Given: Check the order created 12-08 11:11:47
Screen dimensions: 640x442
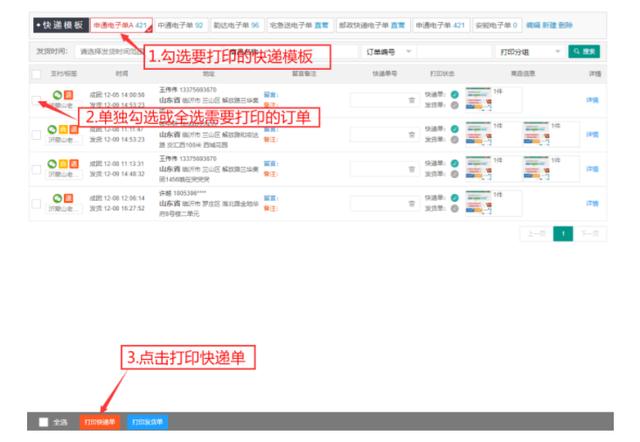Looking at the screenshot, I should (x=36, y=135).
